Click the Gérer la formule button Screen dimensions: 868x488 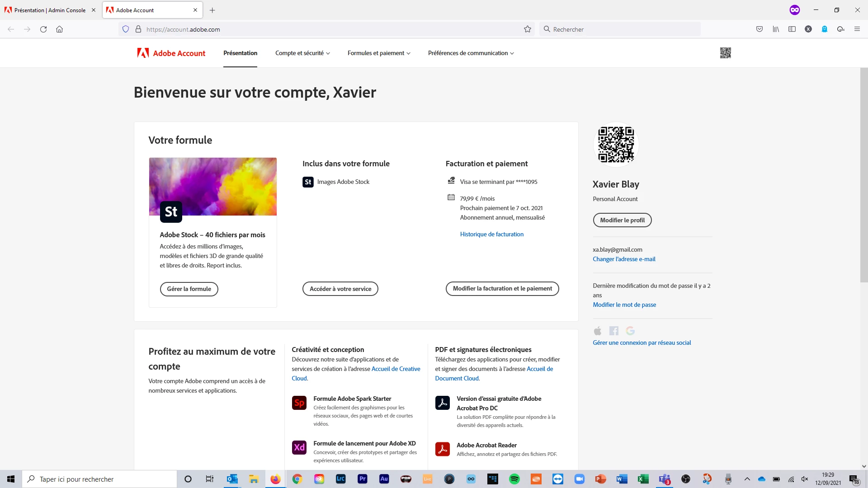(189, 289)
